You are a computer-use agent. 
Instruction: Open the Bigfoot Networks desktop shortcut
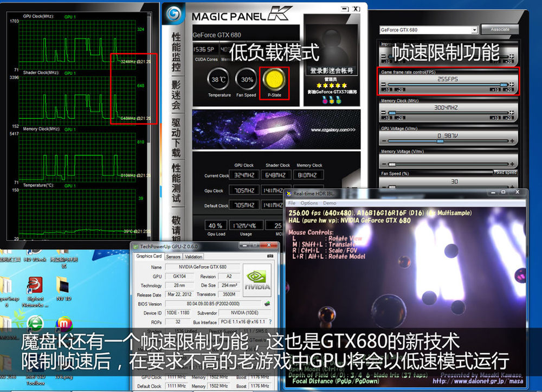(35, 292)
